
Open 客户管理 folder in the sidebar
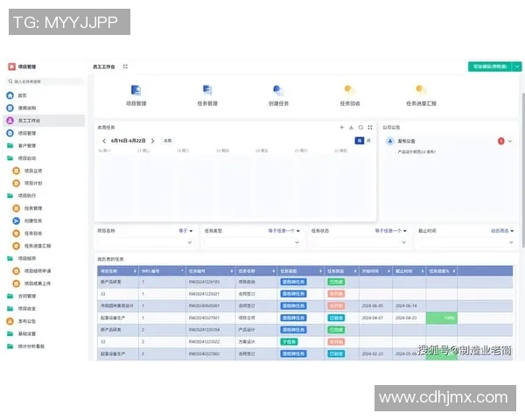coord(21,146)
